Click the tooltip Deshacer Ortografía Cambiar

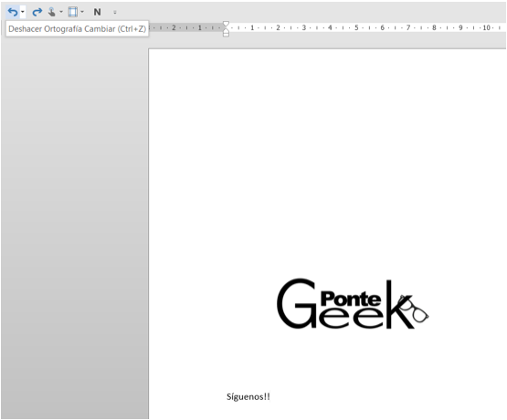pyautogui.click(x=77, y=28)
